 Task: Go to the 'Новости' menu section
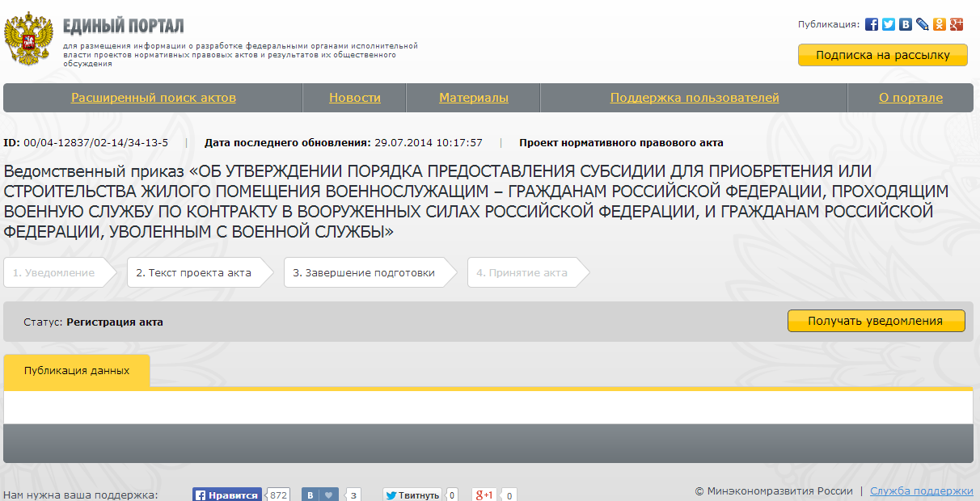coord(354,98)
